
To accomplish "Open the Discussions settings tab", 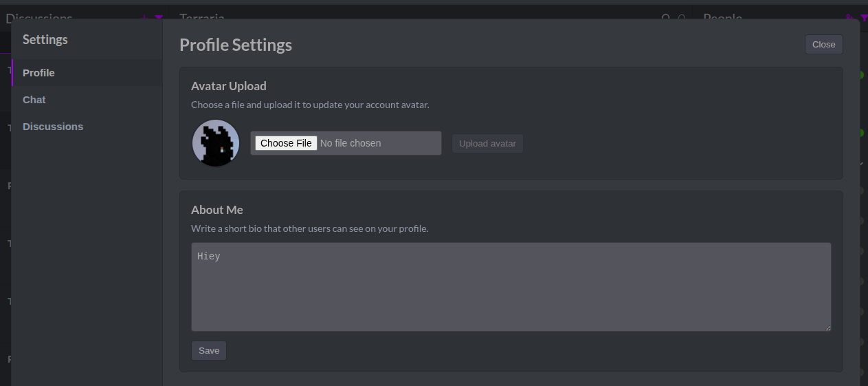I will (x=53, y=127).
